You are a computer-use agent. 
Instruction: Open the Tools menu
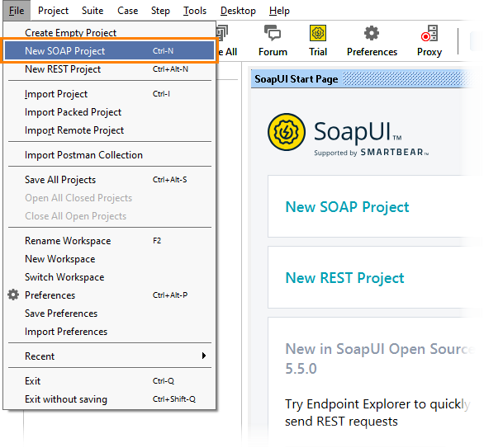pyautogui.click(x=195, y=11)
